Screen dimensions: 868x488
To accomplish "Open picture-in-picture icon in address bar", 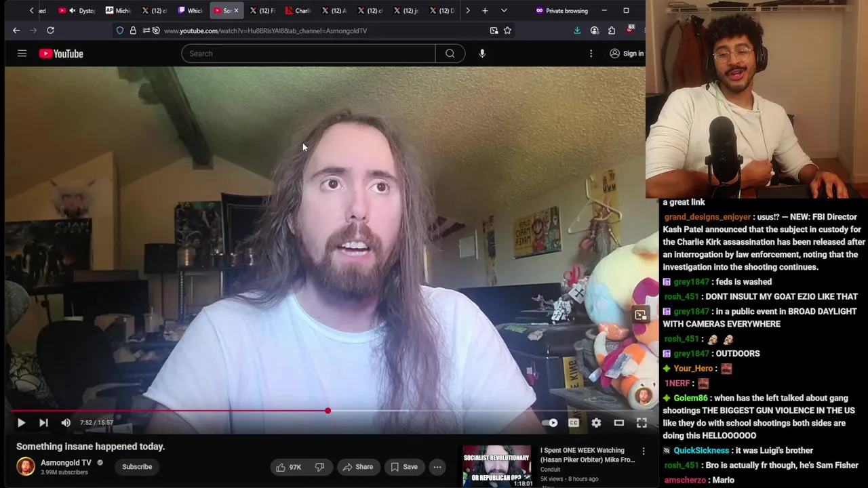I will [494, 30].
